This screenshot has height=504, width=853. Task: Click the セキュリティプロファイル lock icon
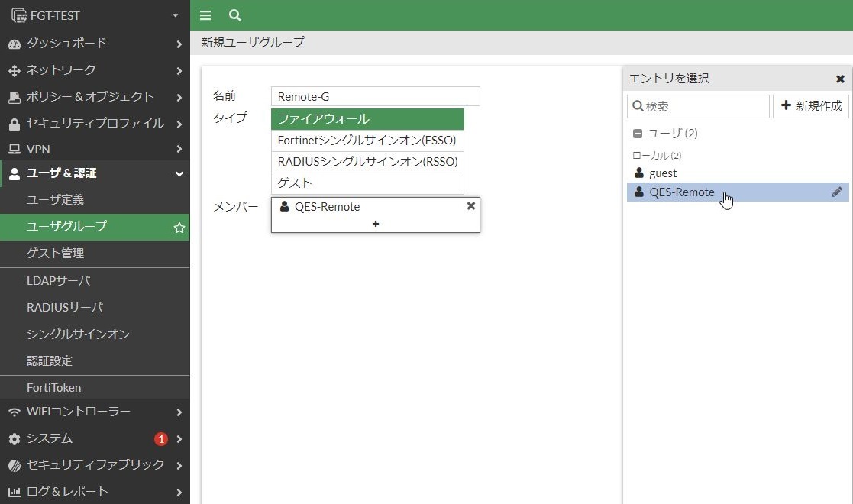15,124
